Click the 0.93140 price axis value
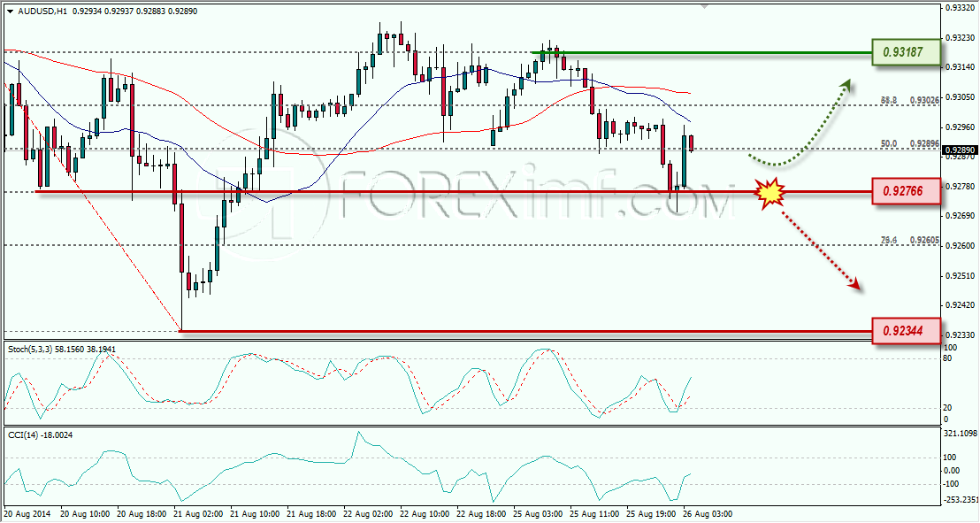The image size is (980, 523). tap(960, 67)
